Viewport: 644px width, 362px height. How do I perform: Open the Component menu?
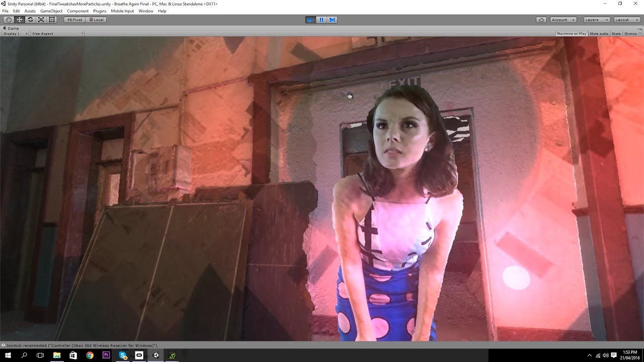coord(78,11)
